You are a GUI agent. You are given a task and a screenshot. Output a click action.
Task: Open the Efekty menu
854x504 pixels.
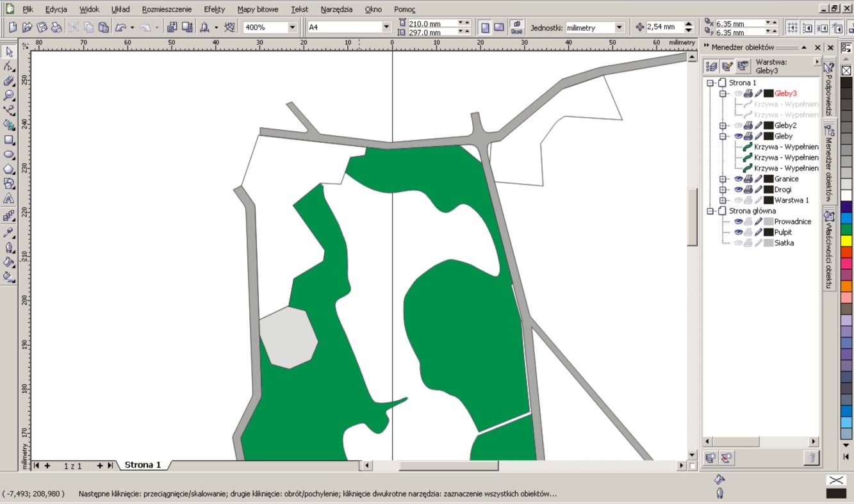[214, 10]
